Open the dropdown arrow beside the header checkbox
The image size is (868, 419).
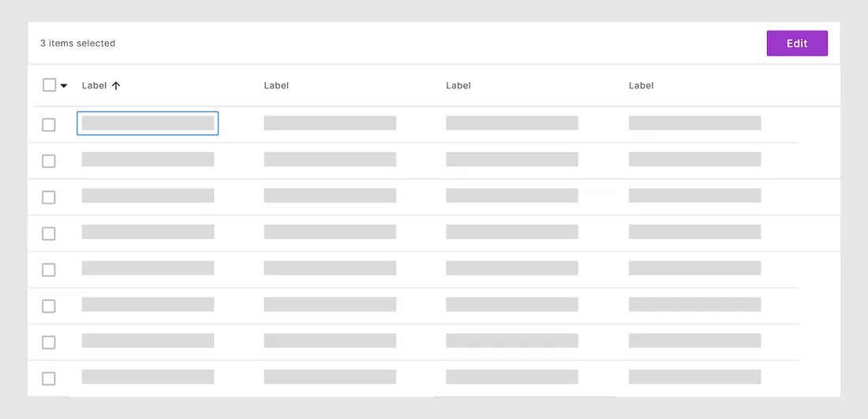[64, 86]
